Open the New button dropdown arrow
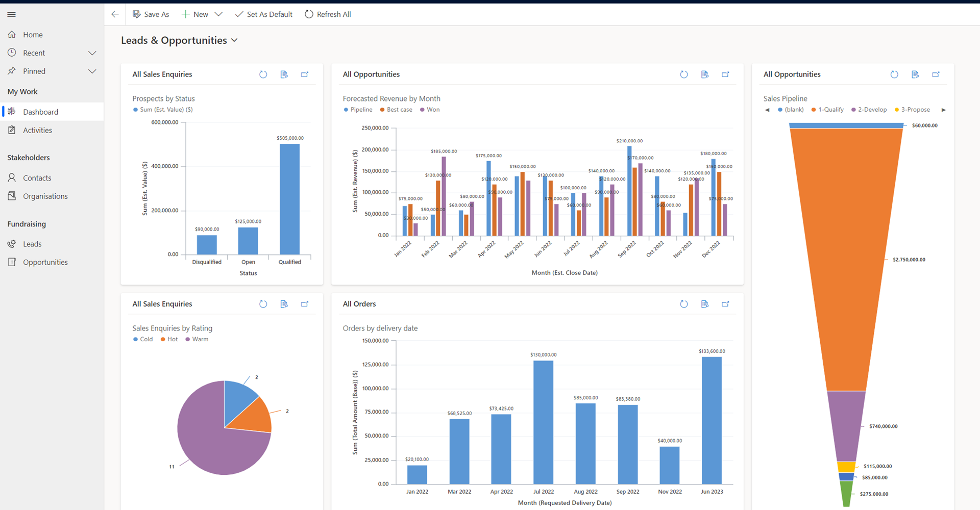980x510 pixels. point(218,14)
